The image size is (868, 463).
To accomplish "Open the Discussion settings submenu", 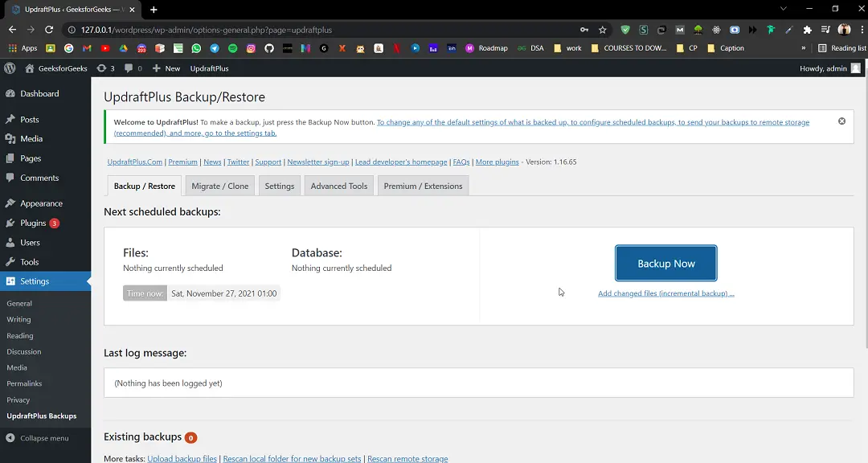I will tap(24, 352).
